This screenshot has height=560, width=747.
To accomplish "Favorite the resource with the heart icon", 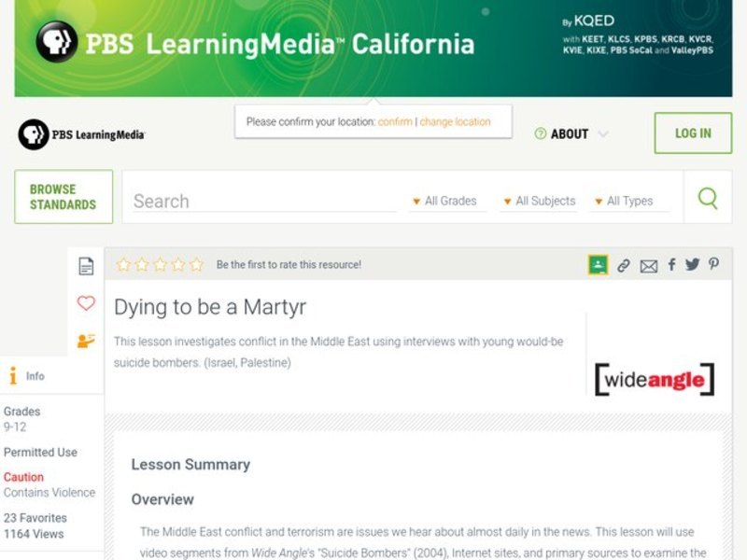I will [x=86, y=302].
